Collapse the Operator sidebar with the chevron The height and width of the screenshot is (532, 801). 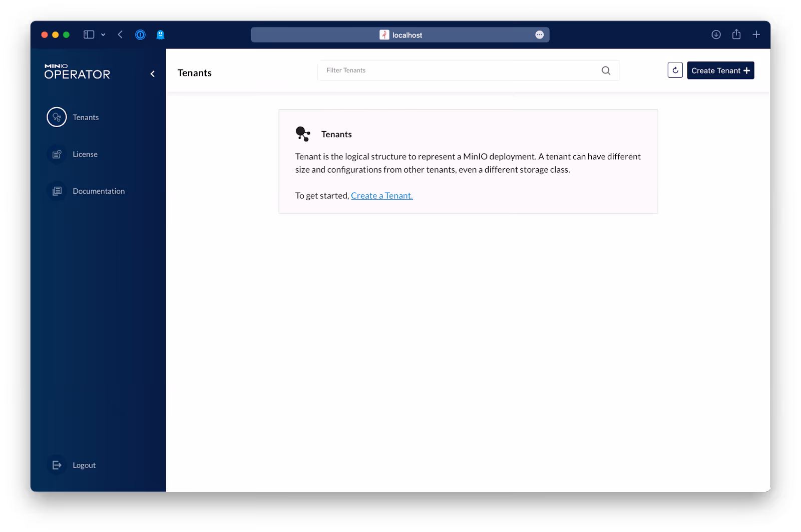pos(153,74)
